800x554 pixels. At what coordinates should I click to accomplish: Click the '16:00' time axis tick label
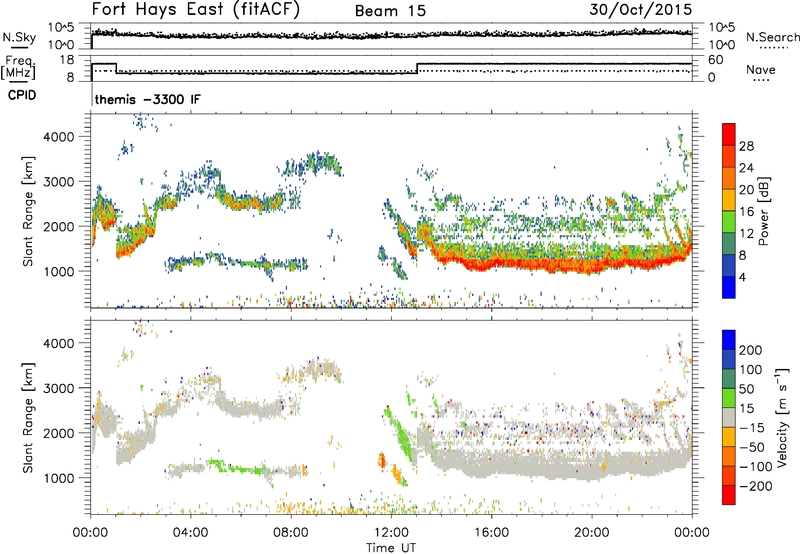[x=491, y=533]
